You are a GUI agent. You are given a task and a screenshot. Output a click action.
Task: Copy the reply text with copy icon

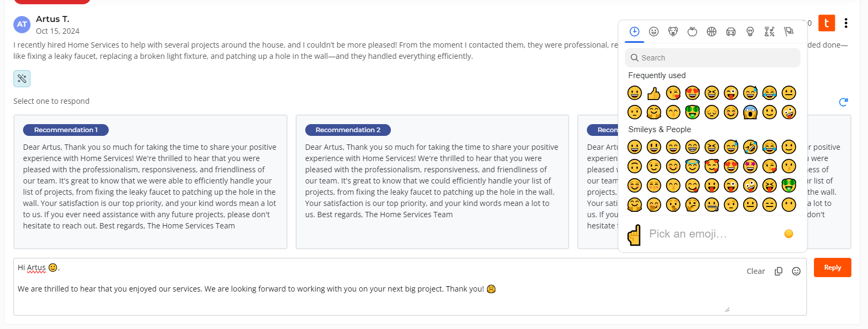tap(779, 271)
